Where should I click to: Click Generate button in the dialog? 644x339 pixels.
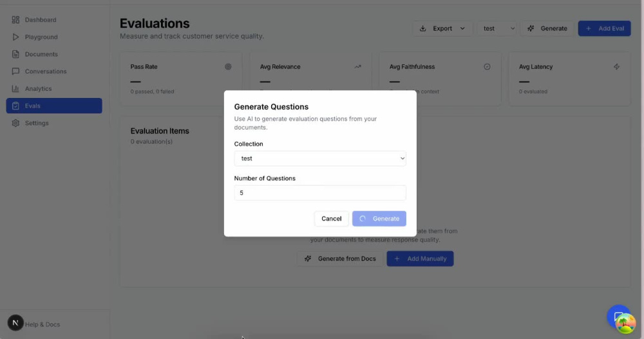379,218
